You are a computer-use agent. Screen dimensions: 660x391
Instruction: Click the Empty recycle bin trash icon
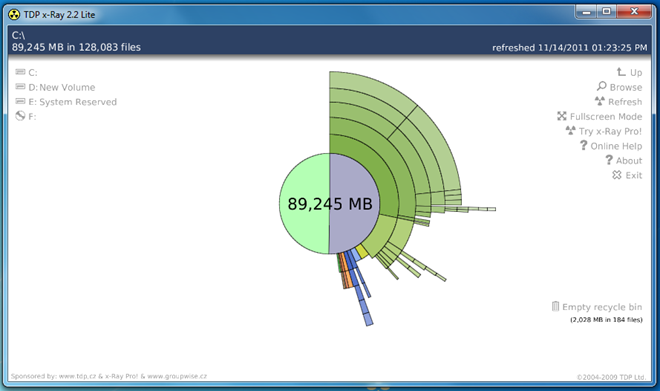point(555,306)
